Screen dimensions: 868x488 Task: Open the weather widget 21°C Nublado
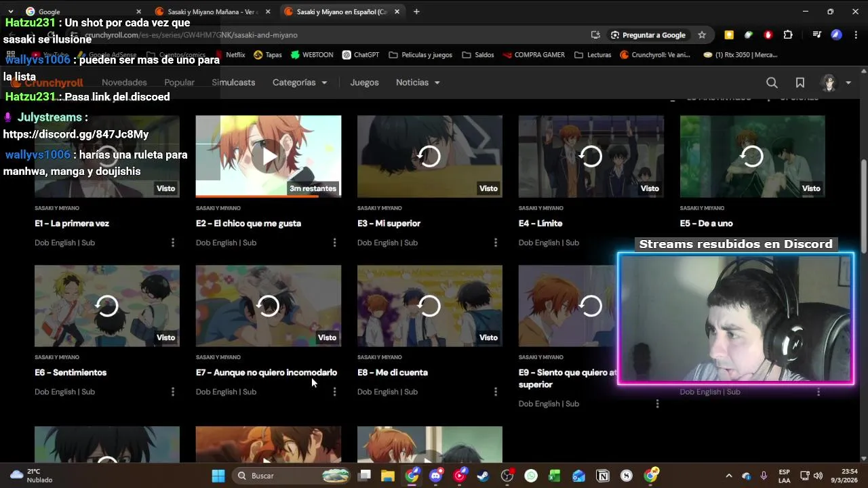(x=31, y=476)
